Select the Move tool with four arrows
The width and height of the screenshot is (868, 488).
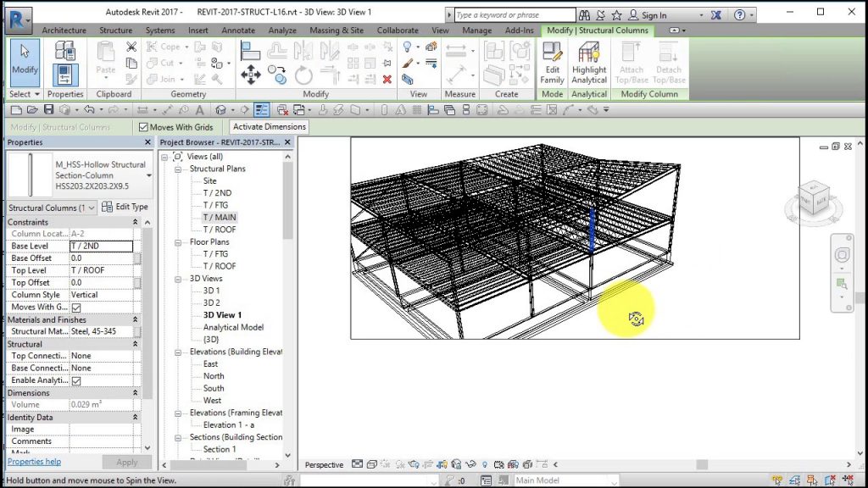click(x=250, y=75)
